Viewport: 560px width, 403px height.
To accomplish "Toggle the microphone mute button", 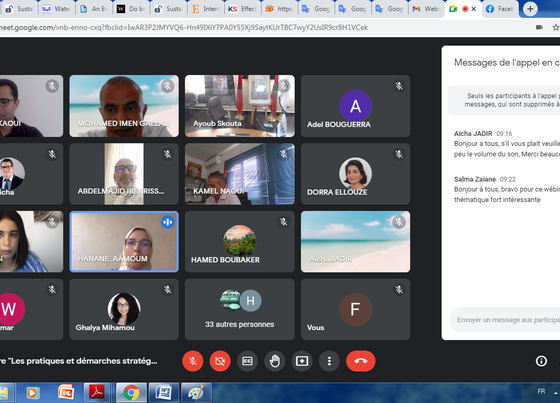I will tap(193, 361).
